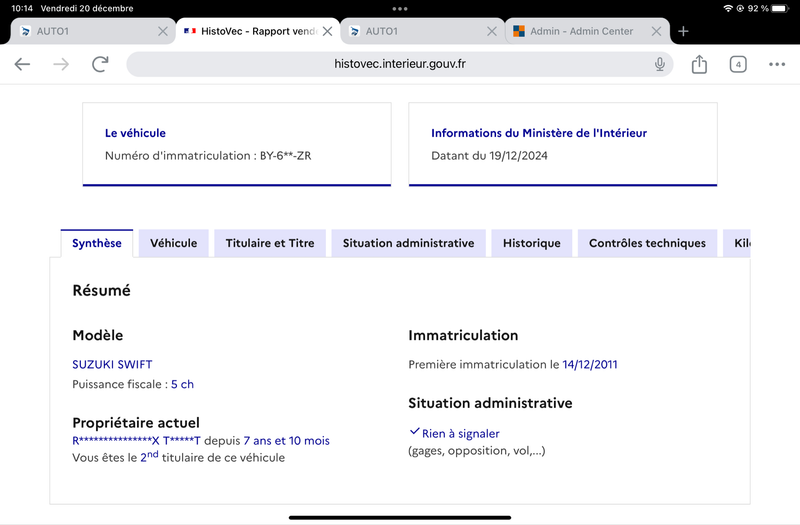Select the Synthèse tab
The width and height of the screenshot is (800, 525).
pos(97,243)
